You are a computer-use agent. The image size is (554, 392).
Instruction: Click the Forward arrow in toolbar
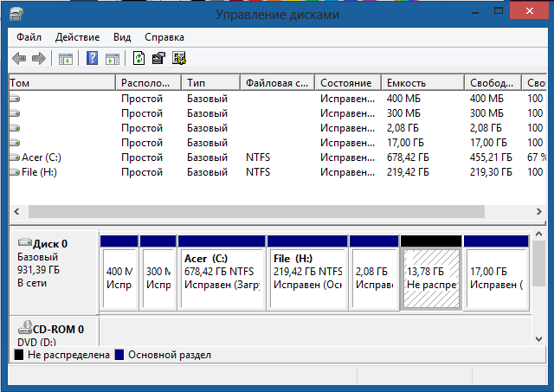coord(38,59)
